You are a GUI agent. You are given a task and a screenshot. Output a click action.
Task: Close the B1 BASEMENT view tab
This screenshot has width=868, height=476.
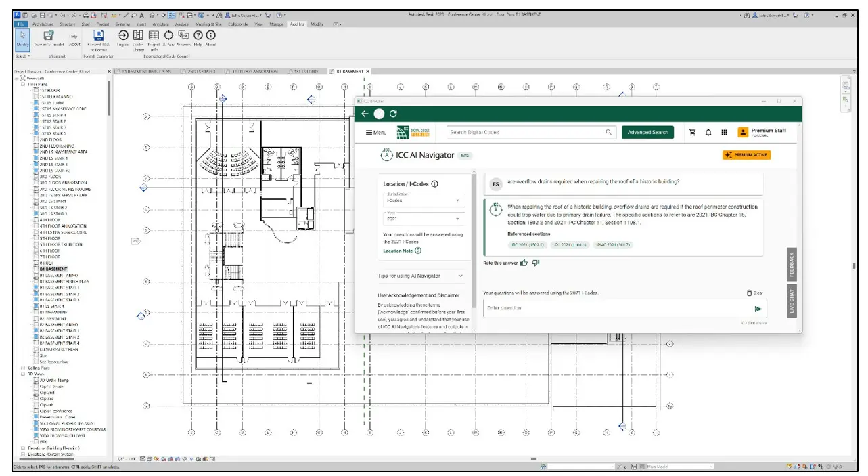point(368,72)
